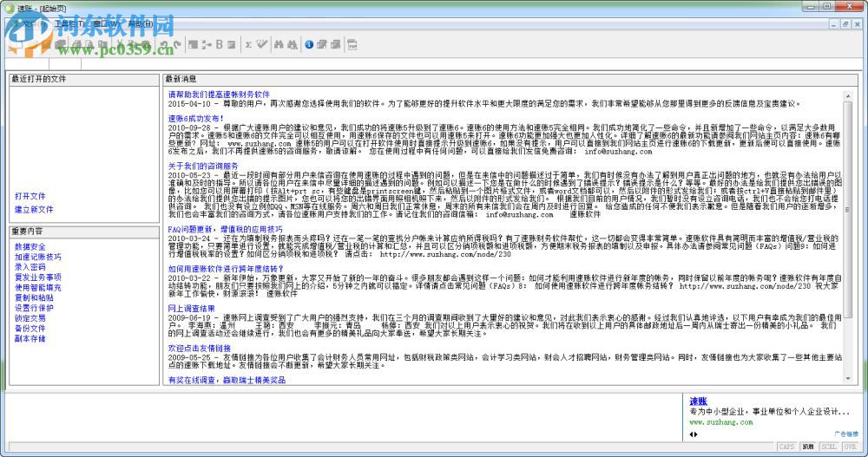Open news link 请帮助我们提高速帐财务软件

coord(219,95)
